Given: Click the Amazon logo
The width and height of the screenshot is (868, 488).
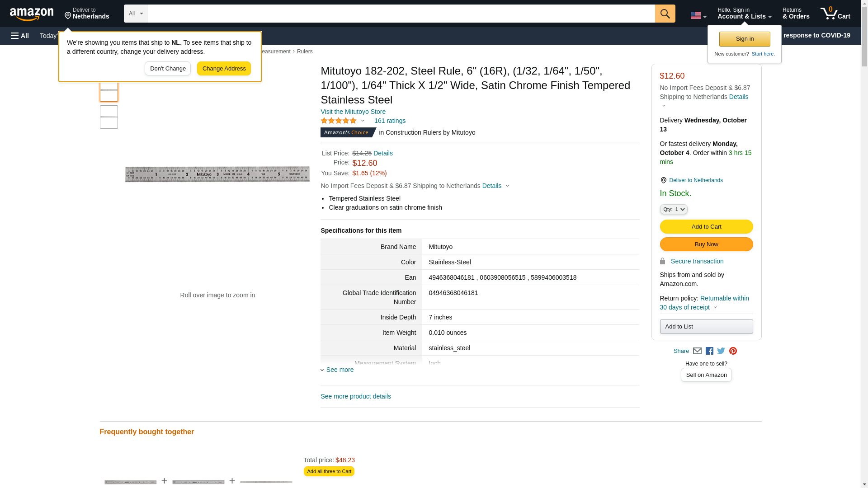Looking at the screenshot, I should point(32,14).
